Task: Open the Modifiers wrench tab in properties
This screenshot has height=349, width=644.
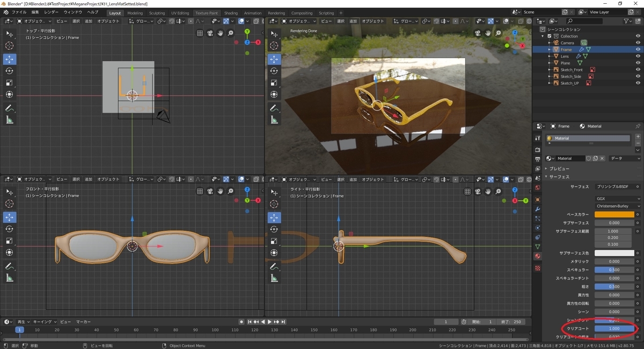Action: tap(538, 208)
